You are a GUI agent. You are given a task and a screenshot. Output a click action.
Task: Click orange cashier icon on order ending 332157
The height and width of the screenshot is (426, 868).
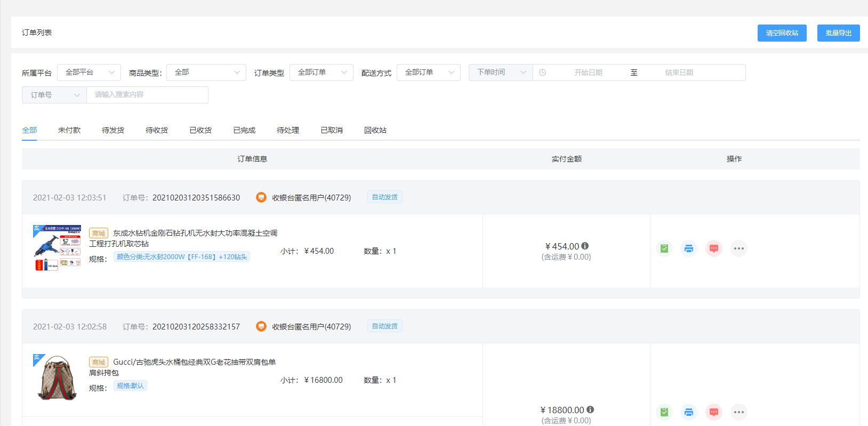[261, 326]
